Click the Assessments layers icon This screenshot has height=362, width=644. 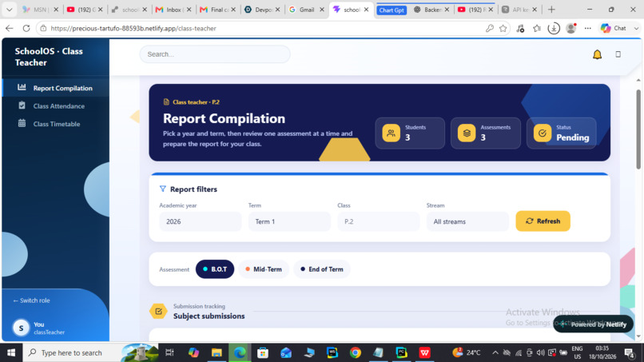[x=467, y=133]
